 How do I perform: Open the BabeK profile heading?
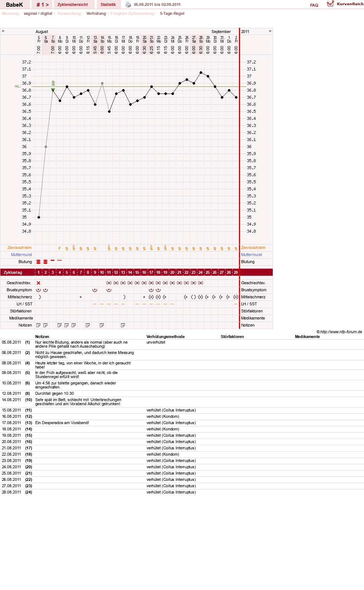click(14, 5)
